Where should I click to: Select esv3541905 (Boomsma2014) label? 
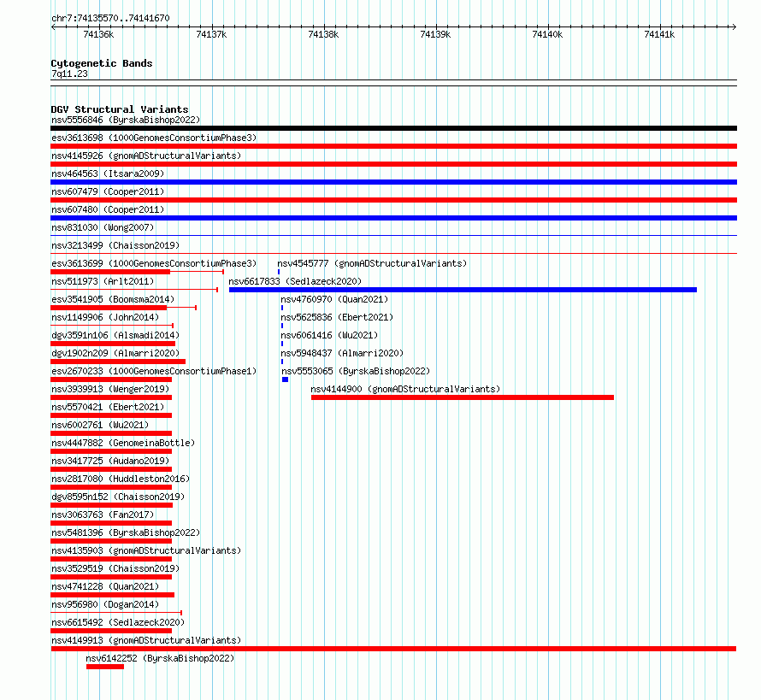point(113,299)
